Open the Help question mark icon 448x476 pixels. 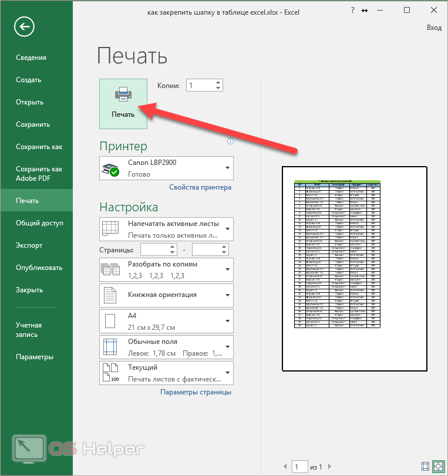[x=353, y=11]
